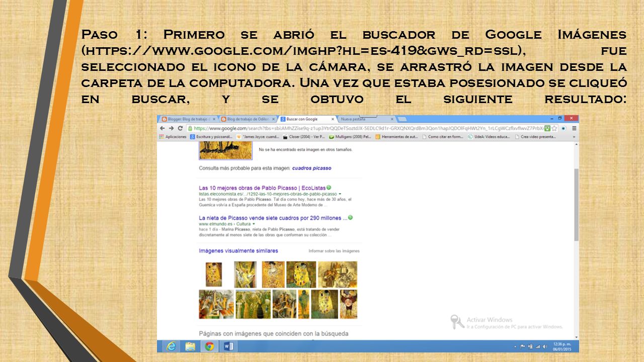644x362 pixels.
Task: Expand the dropdown arrow beside www.elmundo.es Cultura
Action: coord(254,224)
